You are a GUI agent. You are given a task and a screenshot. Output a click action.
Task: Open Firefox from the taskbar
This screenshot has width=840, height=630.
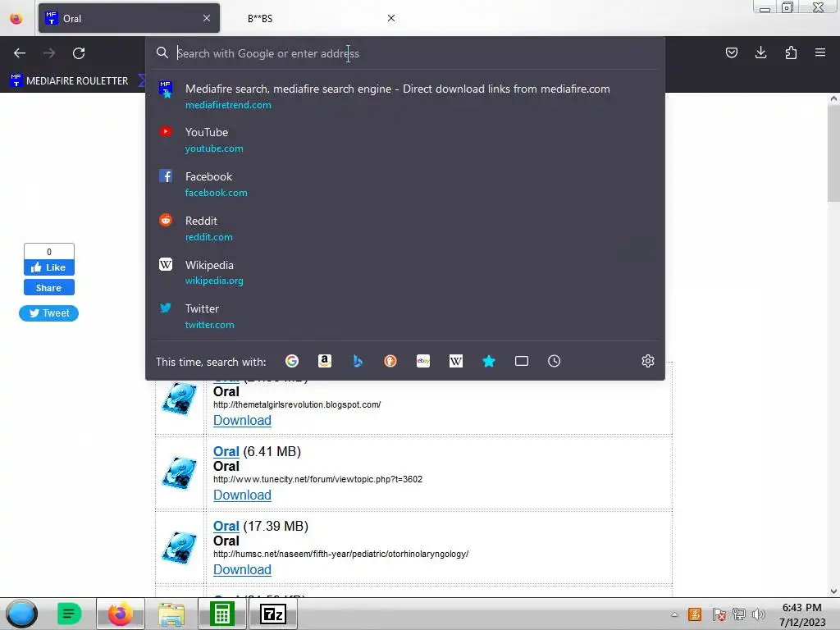pos(120,614)
